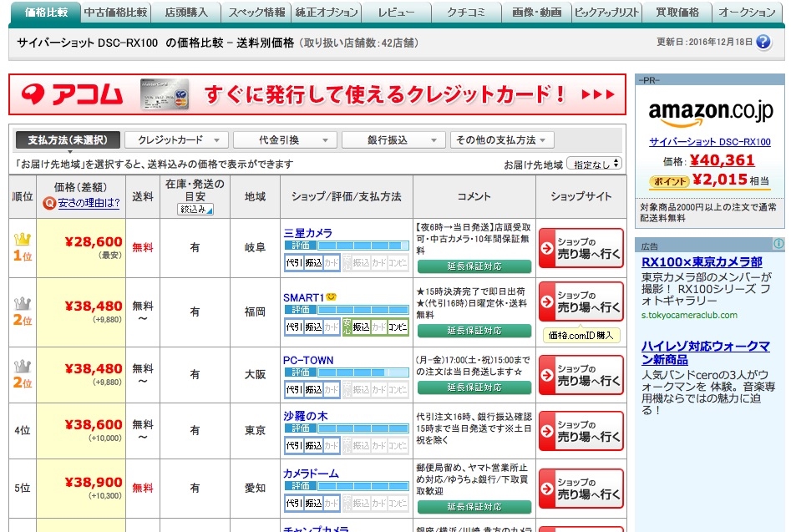Open the クレジットカード payment dropdown

176,139
